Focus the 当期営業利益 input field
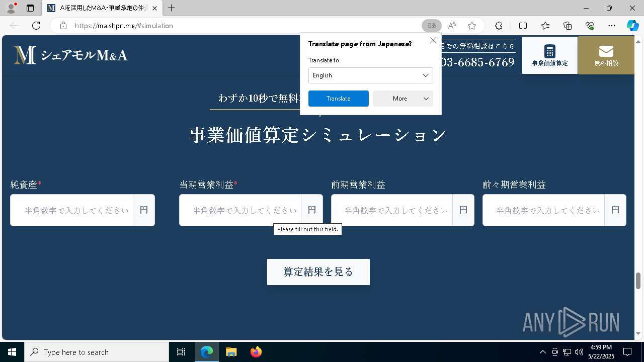This screenshot has height=362, width=644. tap(240, 210)
